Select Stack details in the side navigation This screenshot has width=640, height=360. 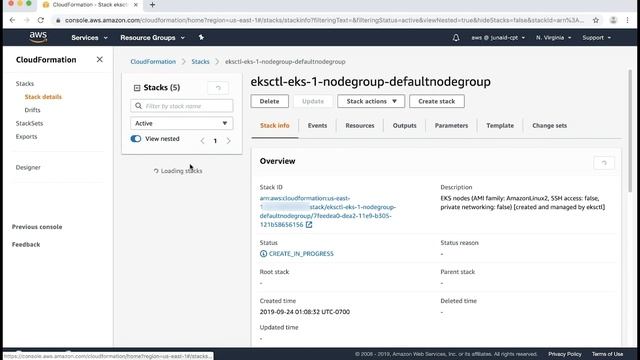pos(43,97)
